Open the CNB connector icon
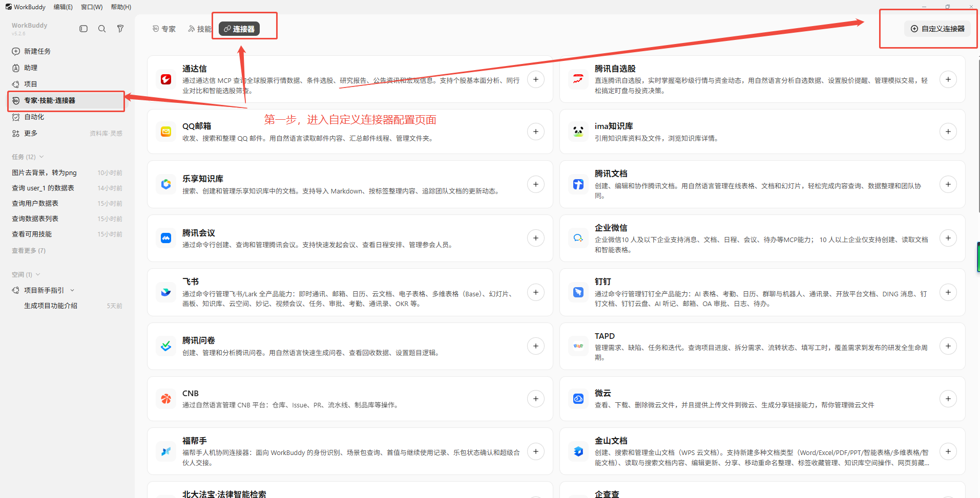This screenshot has width=980, height=498. 166,399
